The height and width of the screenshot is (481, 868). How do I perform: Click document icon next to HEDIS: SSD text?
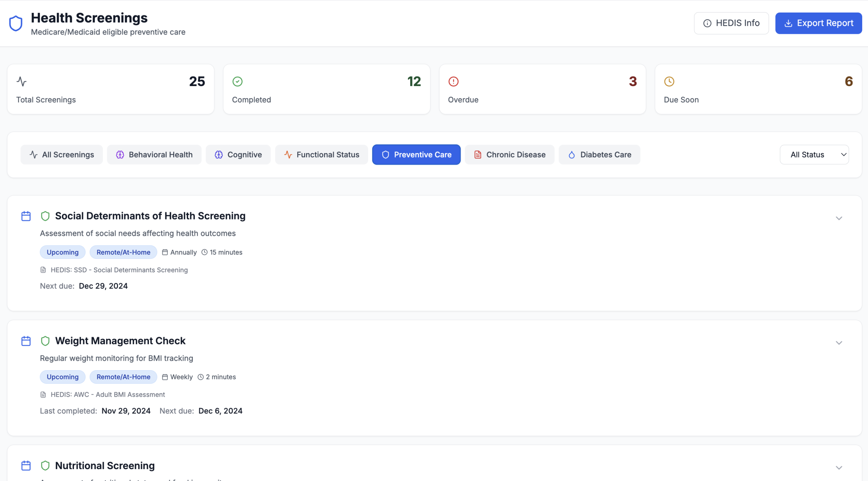(x=43, y=270)
